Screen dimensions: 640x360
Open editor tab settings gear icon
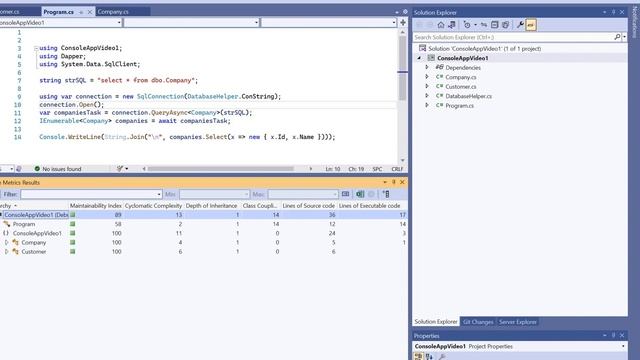click(x=405, y=12)
